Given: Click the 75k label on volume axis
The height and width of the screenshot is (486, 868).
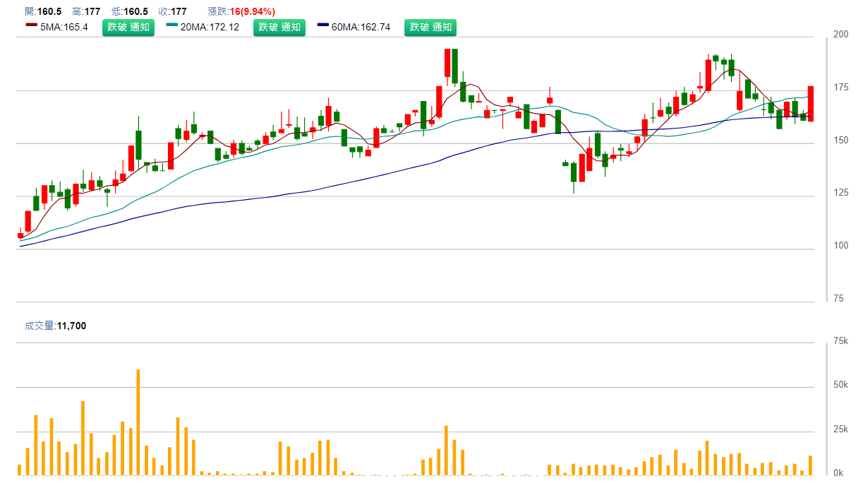Looking at the screenshot, I should click(x=840, y=341).
